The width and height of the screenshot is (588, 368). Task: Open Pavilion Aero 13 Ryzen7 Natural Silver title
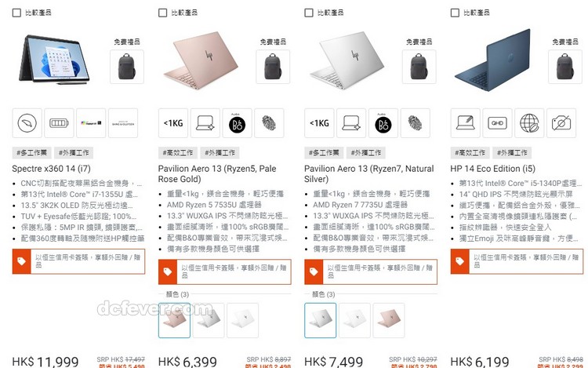(369, 173)
